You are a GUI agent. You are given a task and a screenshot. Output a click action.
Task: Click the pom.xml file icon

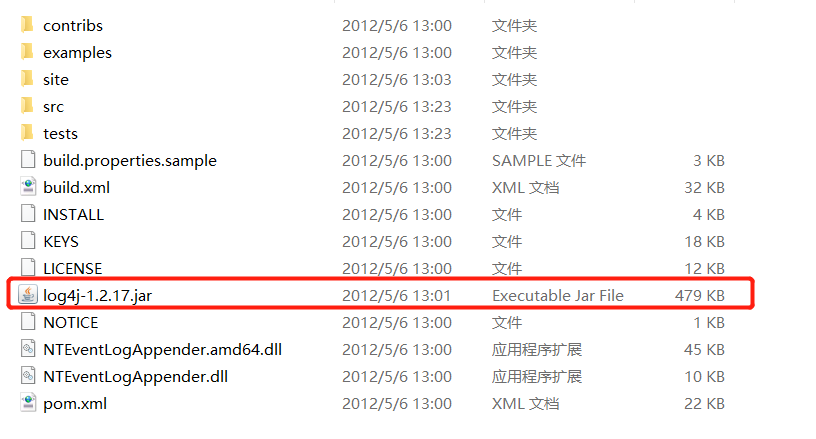[x=28, y=403]
